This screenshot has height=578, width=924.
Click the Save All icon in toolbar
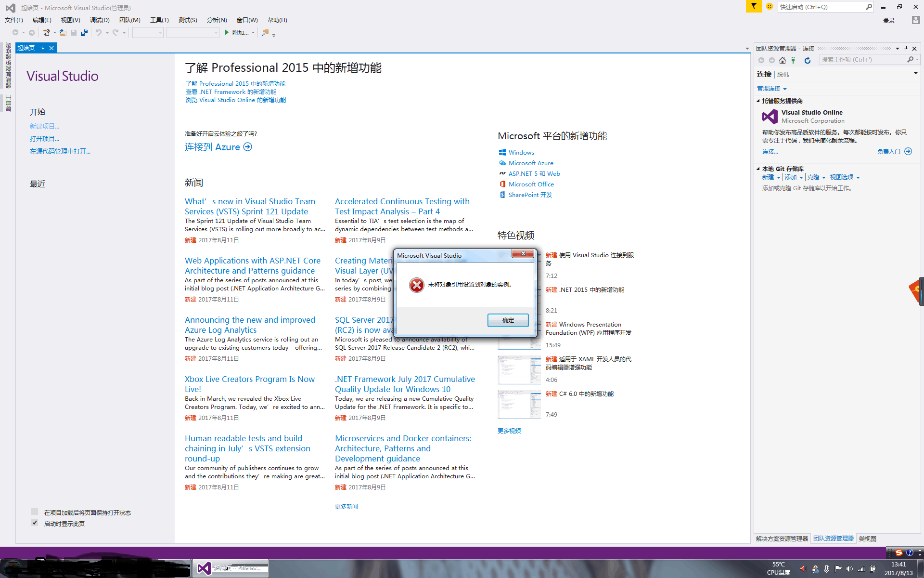[84, 33]
